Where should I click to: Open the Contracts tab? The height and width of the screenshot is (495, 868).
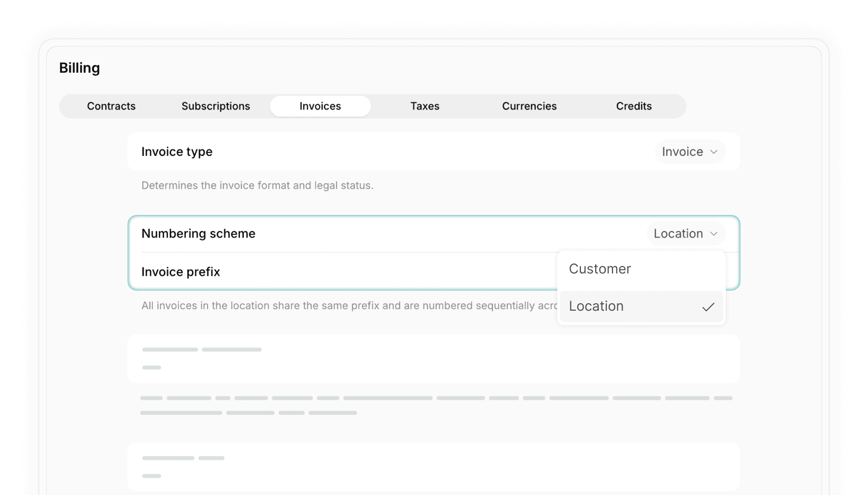pos(111,106)
